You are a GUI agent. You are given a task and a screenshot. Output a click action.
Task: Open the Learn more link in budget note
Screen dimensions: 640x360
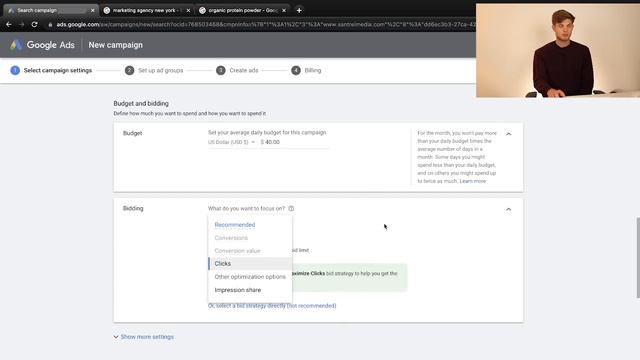click(x=473, y=181)
